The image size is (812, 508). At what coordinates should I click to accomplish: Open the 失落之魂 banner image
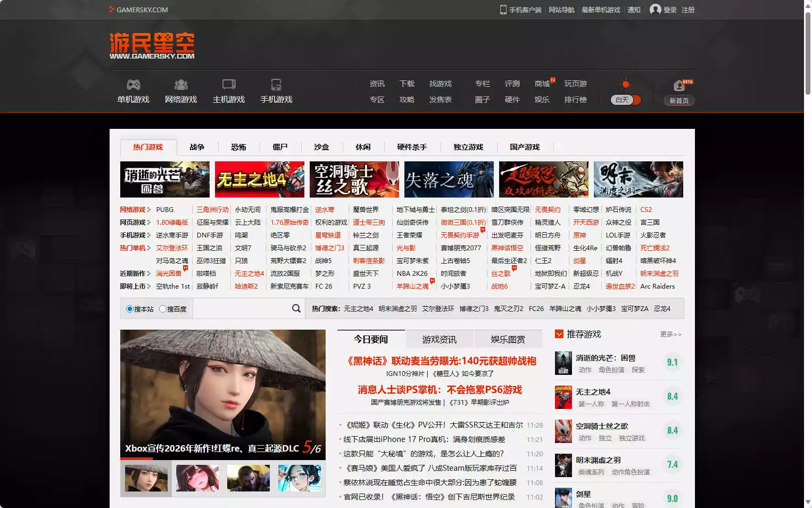click(449, 179)
